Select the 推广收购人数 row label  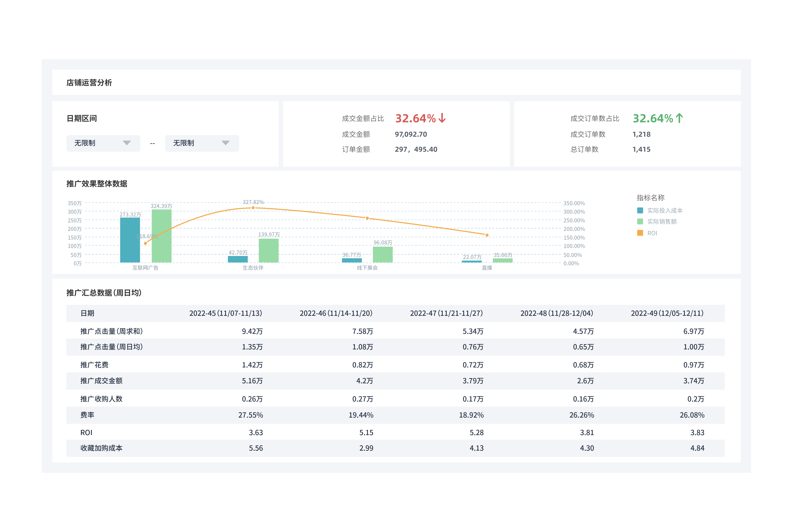tap(102, 399)
